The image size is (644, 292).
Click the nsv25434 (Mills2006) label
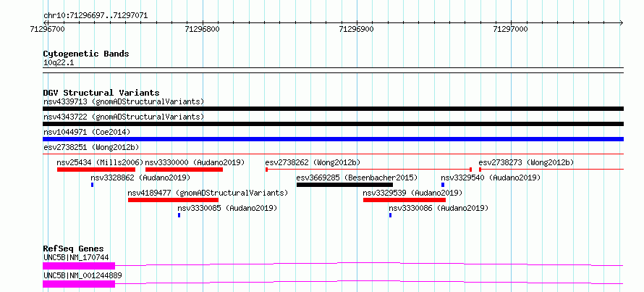click(100, 162)
